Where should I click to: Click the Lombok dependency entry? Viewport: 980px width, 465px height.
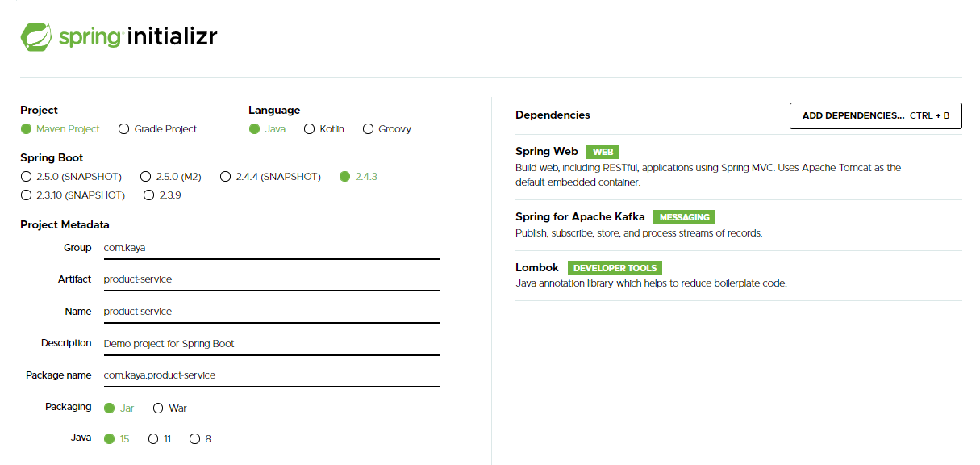click(738, 275)
